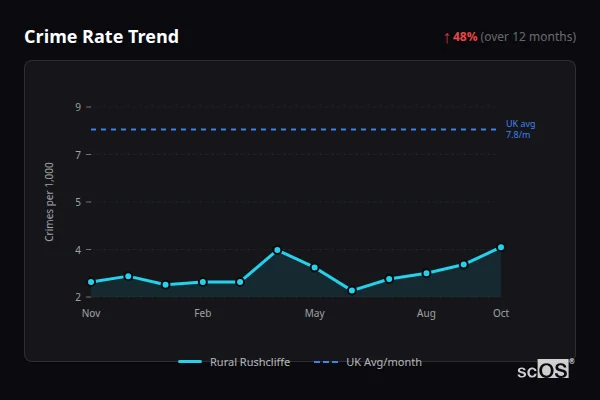Click the '7' y-axis tick label
The height and width of the screenshot is (400, 600).
tap(78, 155)
